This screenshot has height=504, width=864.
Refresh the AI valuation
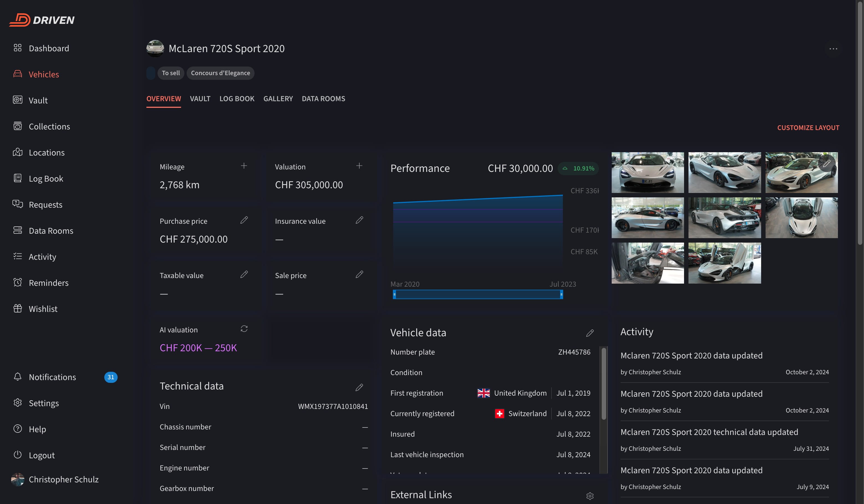[244, 329]
